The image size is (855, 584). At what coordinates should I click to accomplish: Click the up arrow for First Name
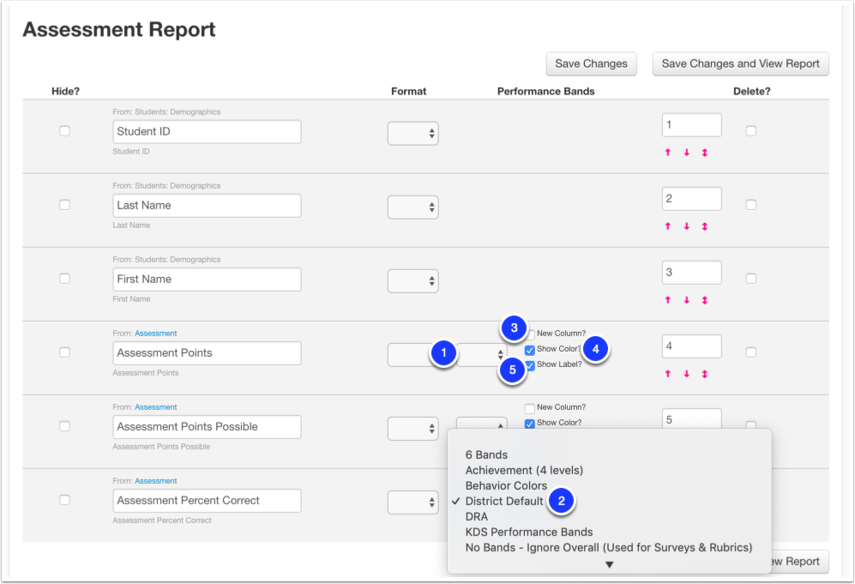668,298
